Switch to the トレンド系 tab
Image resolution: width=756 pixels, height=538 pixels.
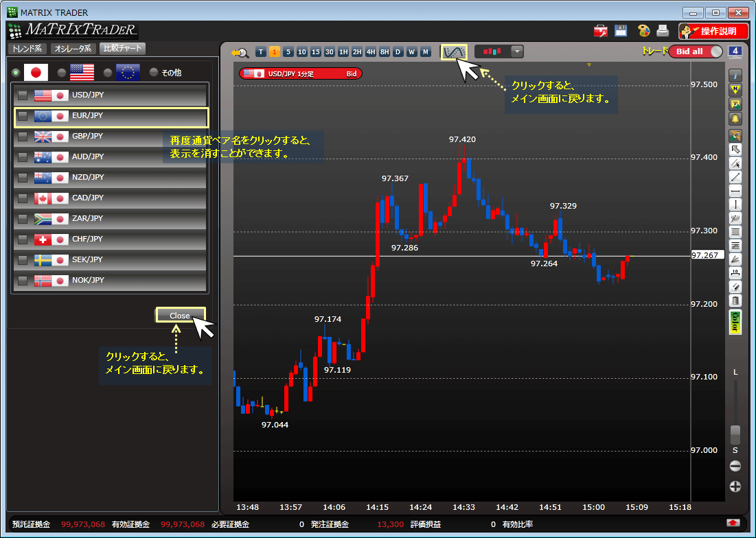[x=27, y=49]
